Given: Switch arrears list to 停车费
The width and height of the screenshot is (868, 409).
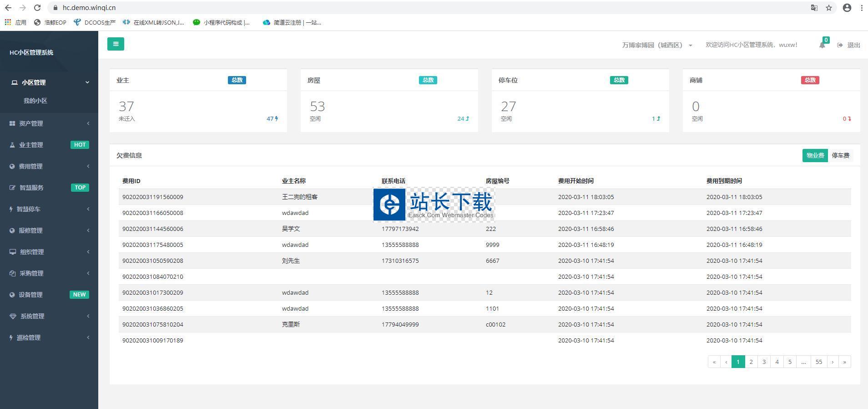Looking at the screenshot, I should click(x=840, y=155).
